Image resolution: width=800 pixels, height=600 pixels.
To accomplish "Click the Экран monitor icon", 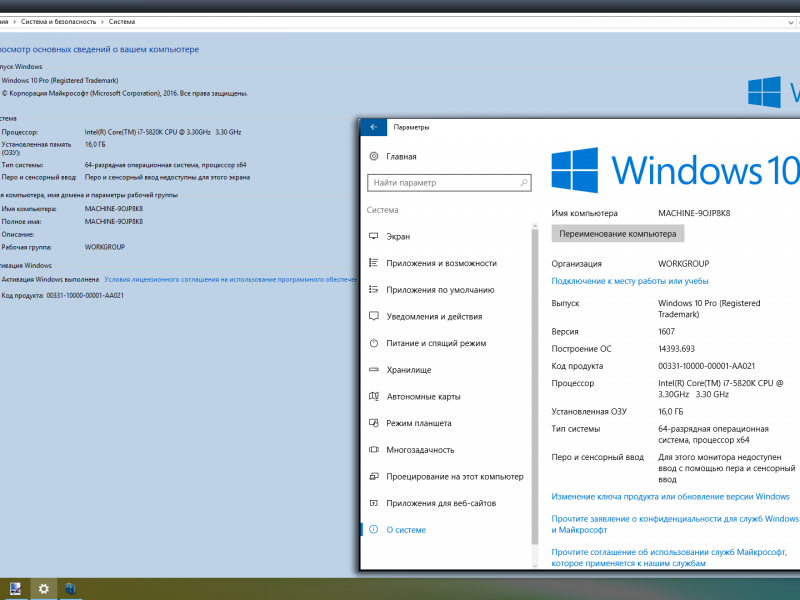I will pos(373,236).
